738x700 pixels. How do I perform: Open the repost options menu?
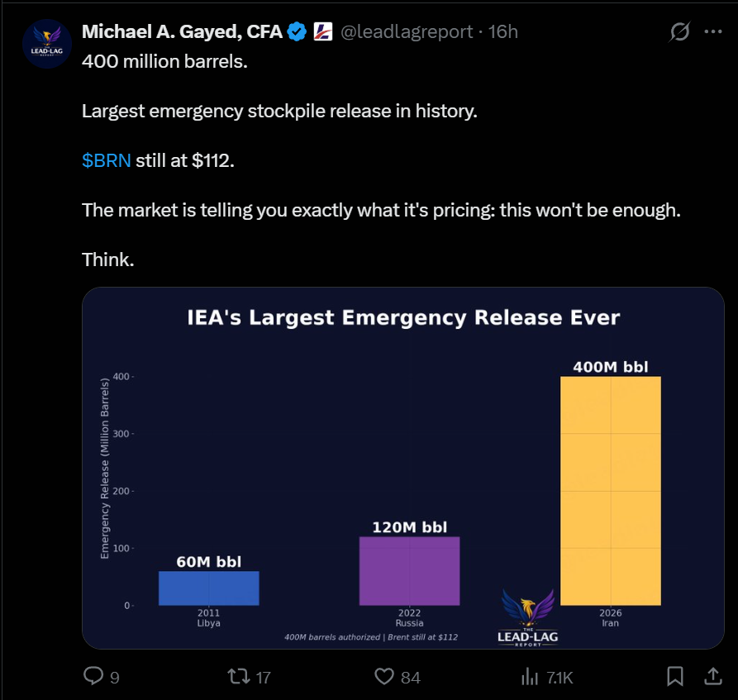[239, 677]
